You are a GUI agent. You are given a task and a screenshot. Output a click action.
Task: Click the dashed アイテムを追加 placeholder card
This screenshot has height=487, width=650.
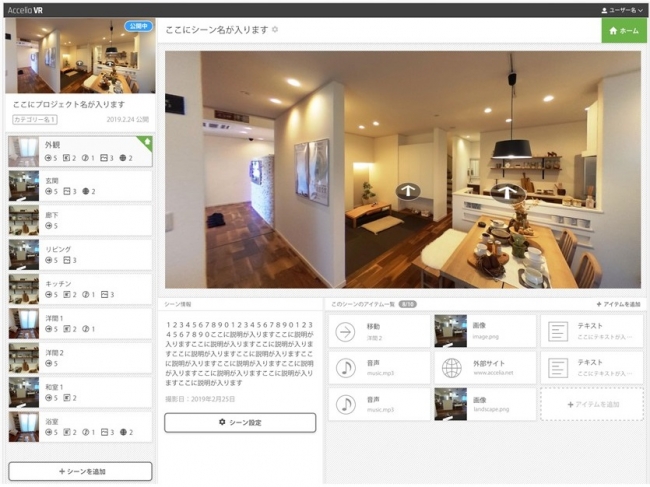[592, 404]
